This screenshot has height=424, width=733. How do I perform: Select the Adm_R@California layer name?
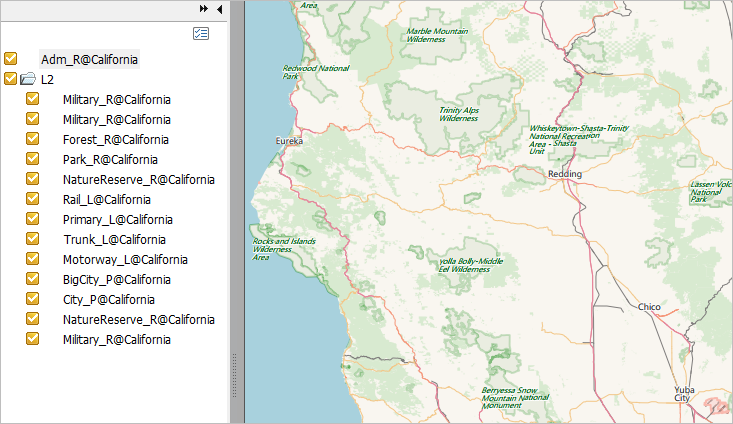click(x=89, y=59)
